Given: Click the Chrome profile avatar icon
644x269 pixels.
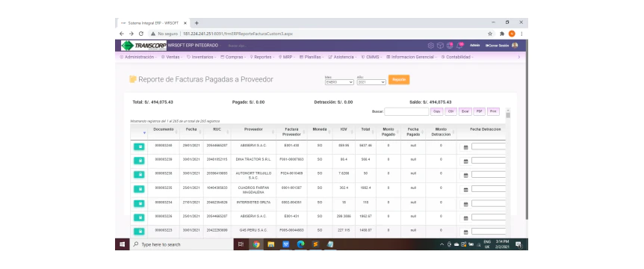Looking at the screenshot, I should coord(512,34).
